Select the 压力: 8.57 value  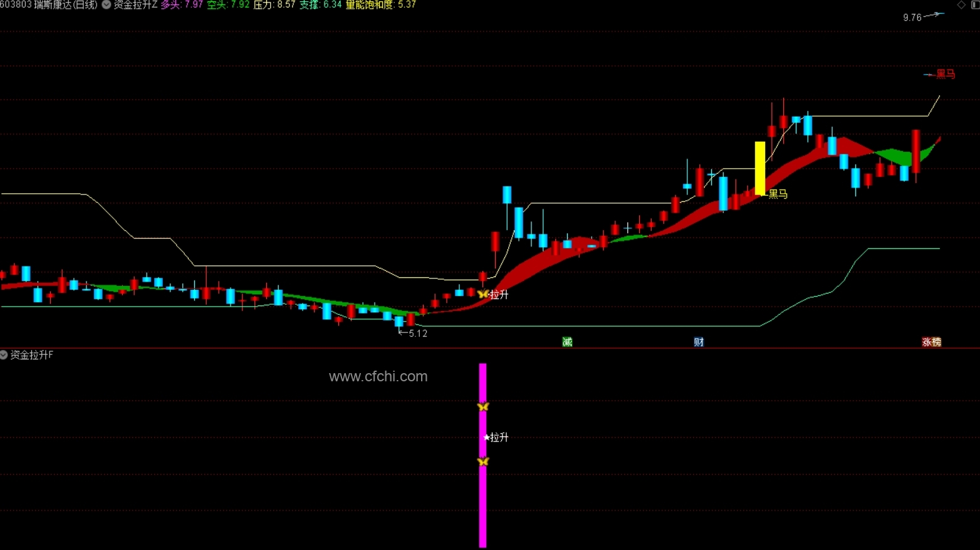[274, 5]
